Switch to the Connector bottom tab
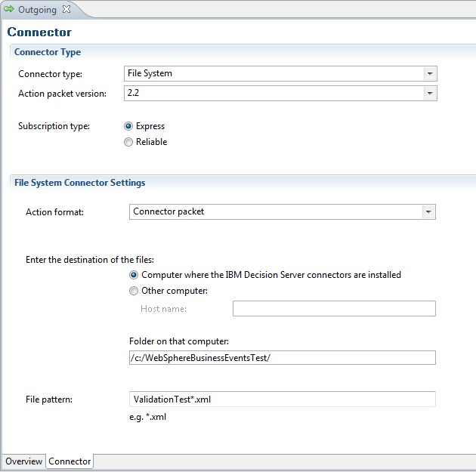Viewport: 476px width, 472px height. click(x=70, y=461)
